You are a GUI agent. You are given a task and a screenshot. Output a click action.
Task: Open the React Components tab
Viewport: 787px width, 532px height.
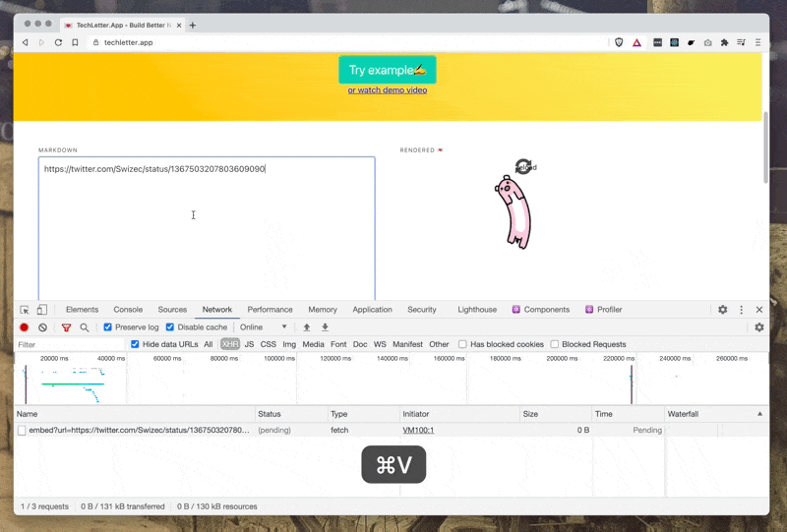(540, 310)
